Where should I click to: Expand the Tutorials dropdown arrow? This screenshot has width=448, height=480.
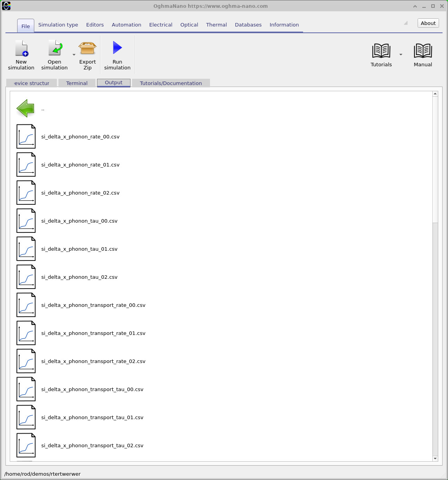401,55
